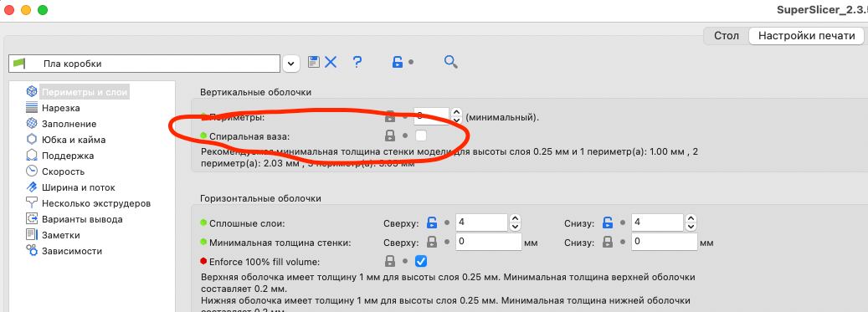Click the 'Минимальная толщина стенки:' label
Viewport: 868px width, 312px height.
pos(280,243)
